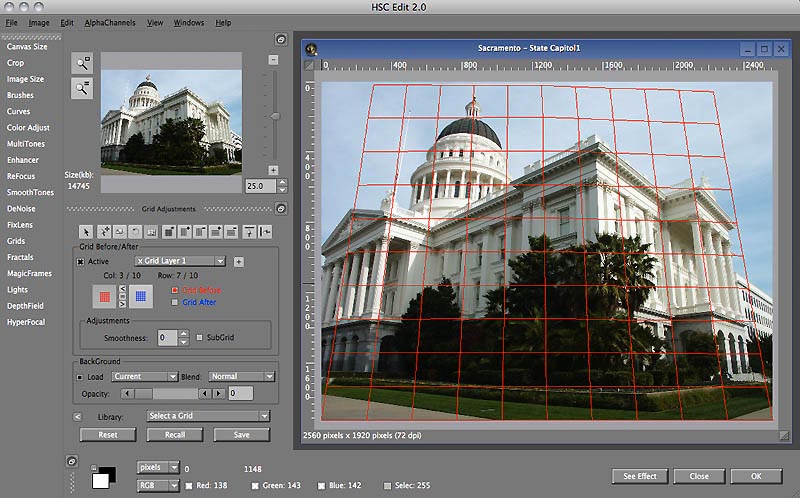Select the Grid After radio option

[174, 302]
